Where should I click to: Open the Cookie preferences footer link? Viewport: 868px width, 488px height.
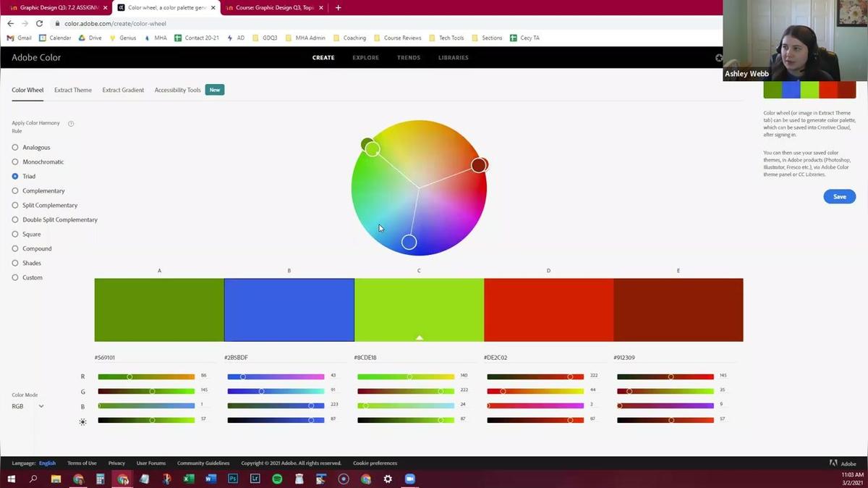tap(375, 463)
